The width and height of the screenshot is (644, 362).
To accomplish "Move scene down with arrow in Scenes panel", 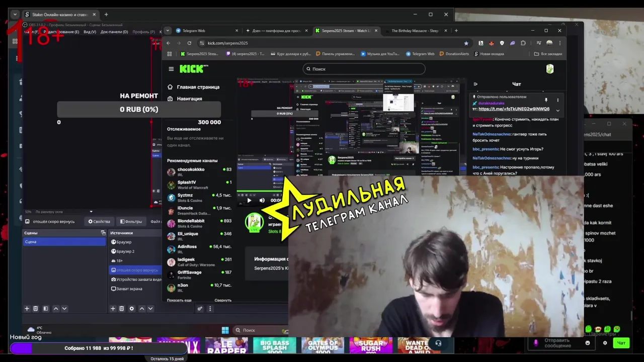I will 64,309.
